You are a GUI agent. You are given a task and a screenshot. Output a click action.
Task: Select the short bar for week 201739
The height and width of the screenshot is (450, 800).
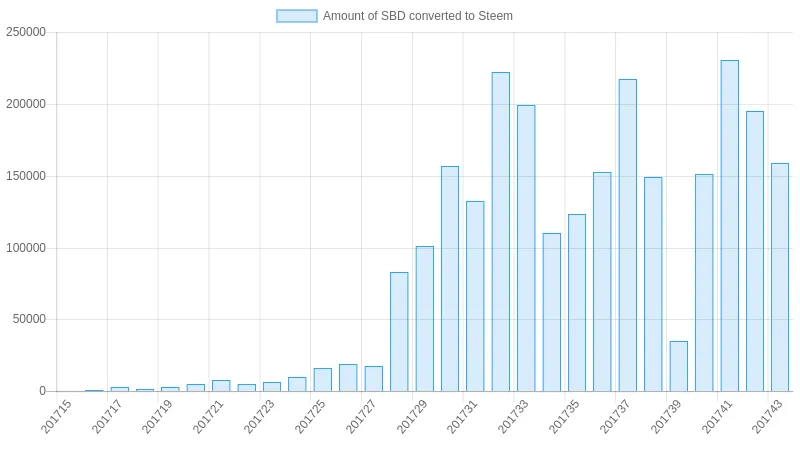679,366
